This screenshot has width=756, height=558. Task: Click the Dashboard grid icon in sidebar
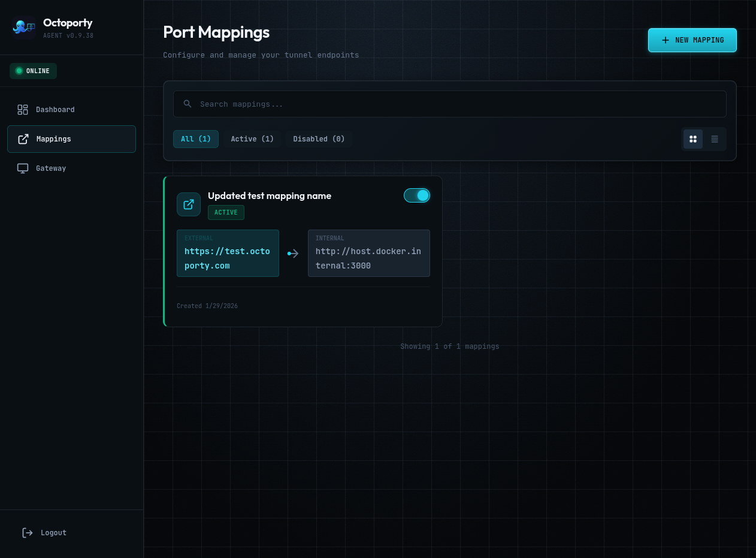(23, 110)
